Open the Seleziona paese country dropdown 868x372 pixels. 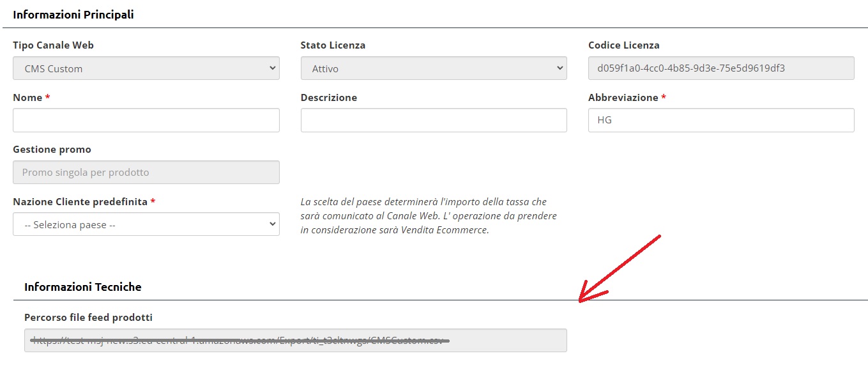click(x=146, y=224)
